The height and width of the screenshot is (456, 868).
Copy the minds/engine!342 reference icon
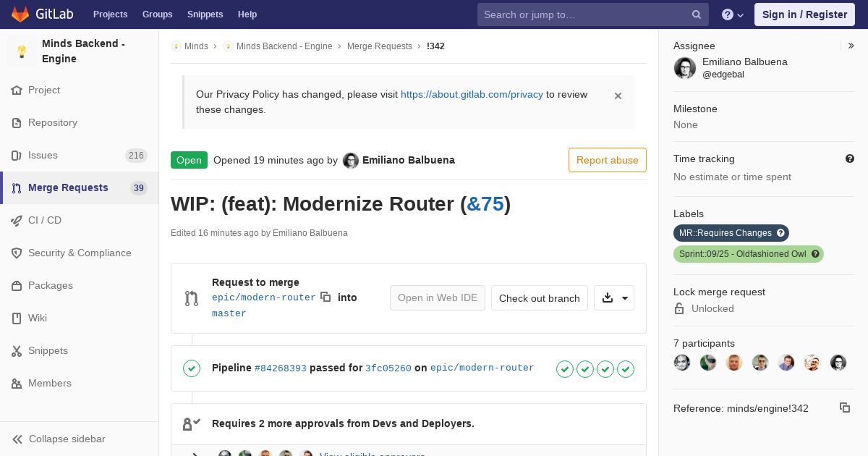845,408
